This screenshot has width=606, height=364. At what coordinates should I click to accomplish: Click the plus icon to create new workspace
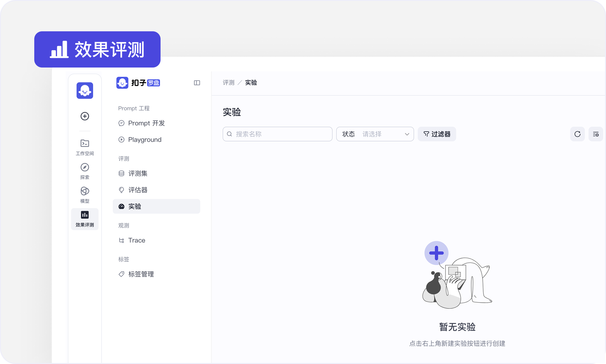coord(85,116)
